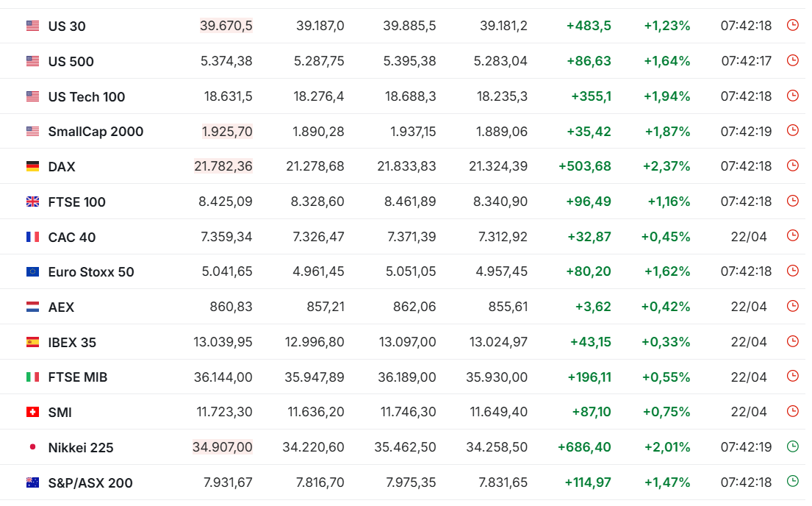Click the Nikkei 225 change percentage +2,01%
The image size is (812, 506).
click(x=667, y=447)
